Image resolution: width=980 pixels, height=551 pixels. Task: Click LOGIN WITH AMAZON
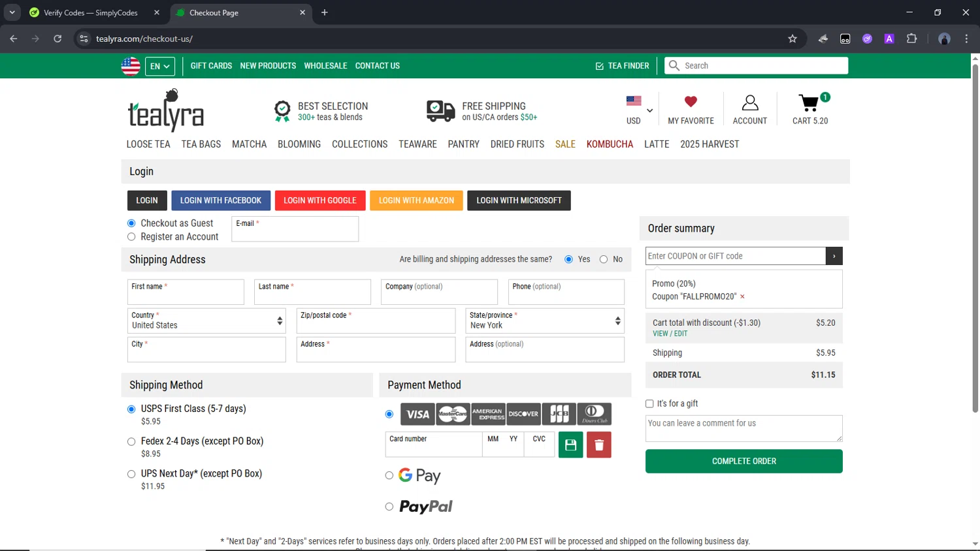click(x=416, y=200)
